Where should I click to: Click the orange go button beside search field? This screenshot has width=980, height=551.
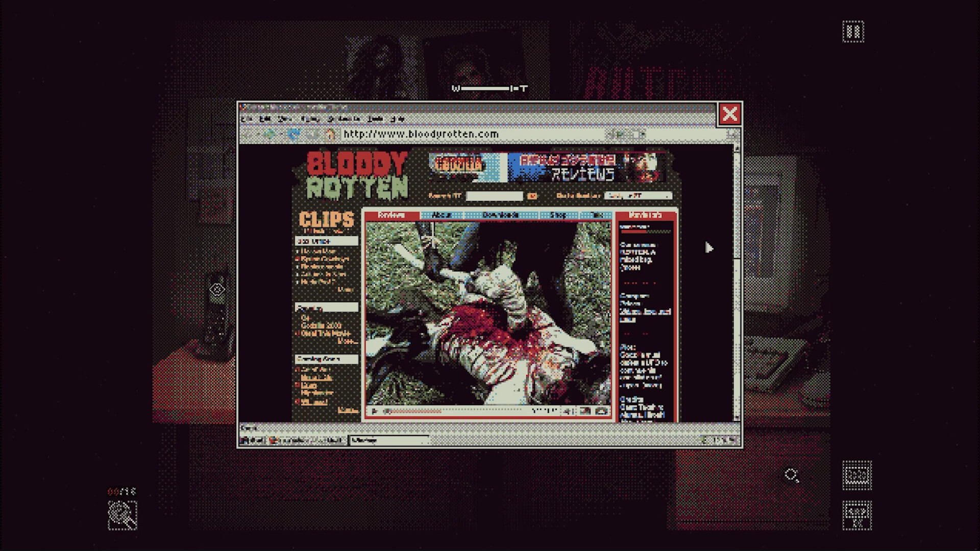pos(532,196)
